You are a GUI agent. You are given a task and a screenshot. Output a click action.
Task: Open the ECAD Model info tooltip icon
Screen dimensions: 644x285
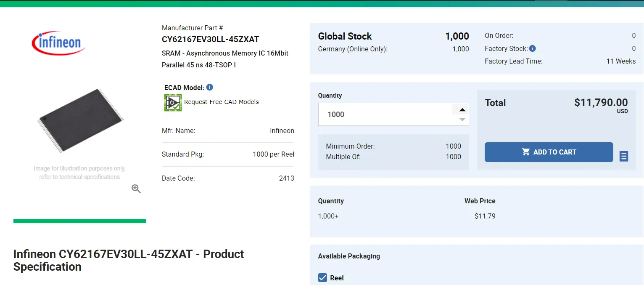(x=210, y=87)
